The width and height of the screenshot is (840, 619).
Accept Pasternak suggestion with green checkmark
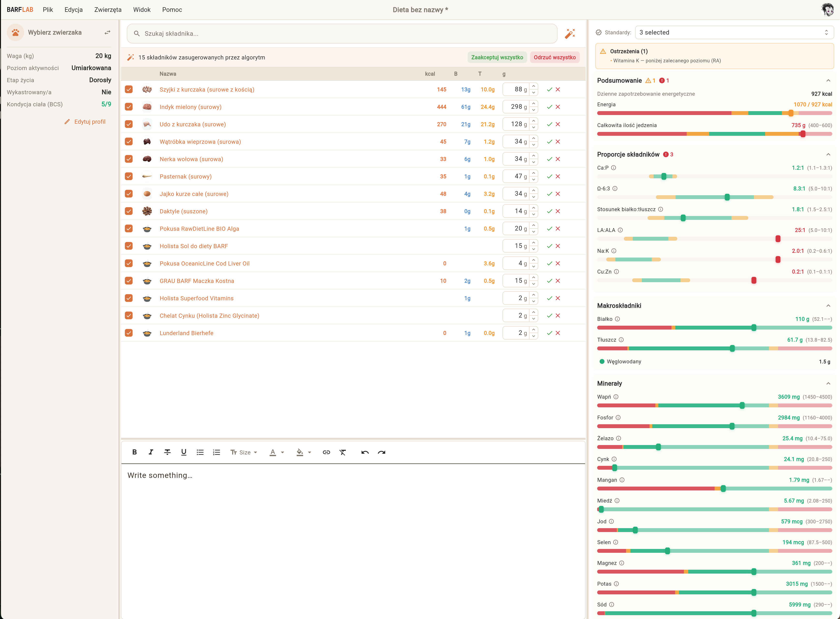549,176
